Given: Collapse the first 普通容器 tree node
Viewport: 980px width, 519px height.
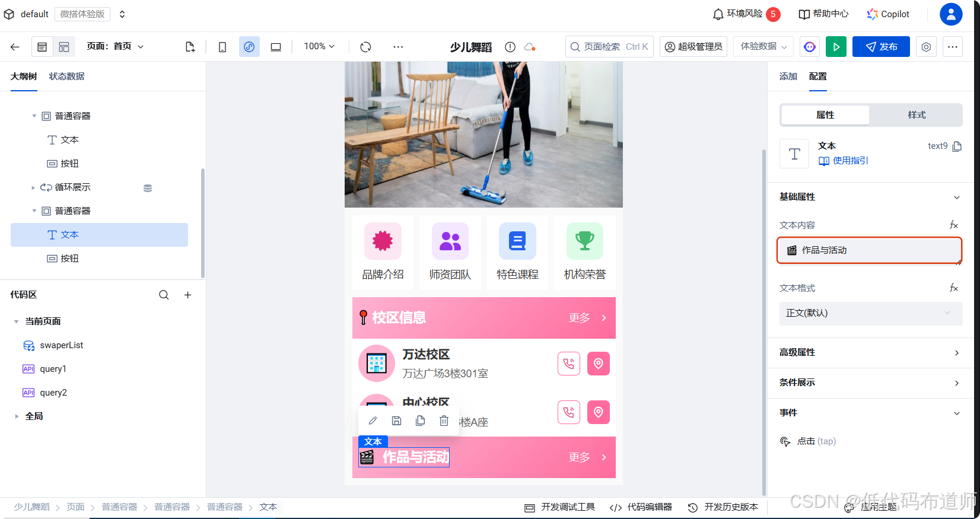Looking at the screenshot, I should coord(34,116).
